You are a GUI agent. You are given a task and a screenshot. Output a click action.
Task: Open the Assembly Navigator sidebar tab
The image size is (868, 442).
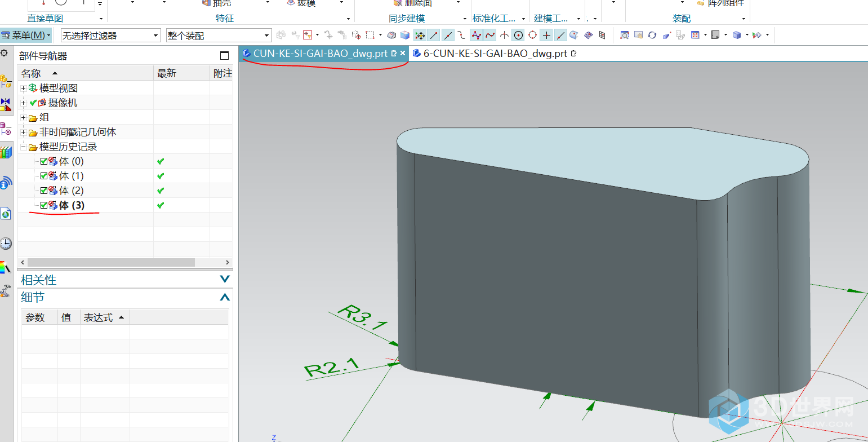tap(6, 82)
